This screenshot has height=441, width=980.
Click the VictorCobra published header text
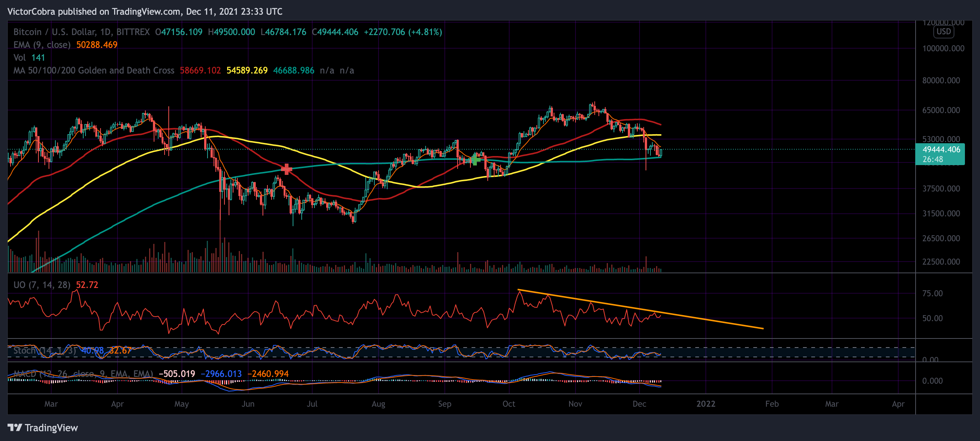tap(145, 11)
